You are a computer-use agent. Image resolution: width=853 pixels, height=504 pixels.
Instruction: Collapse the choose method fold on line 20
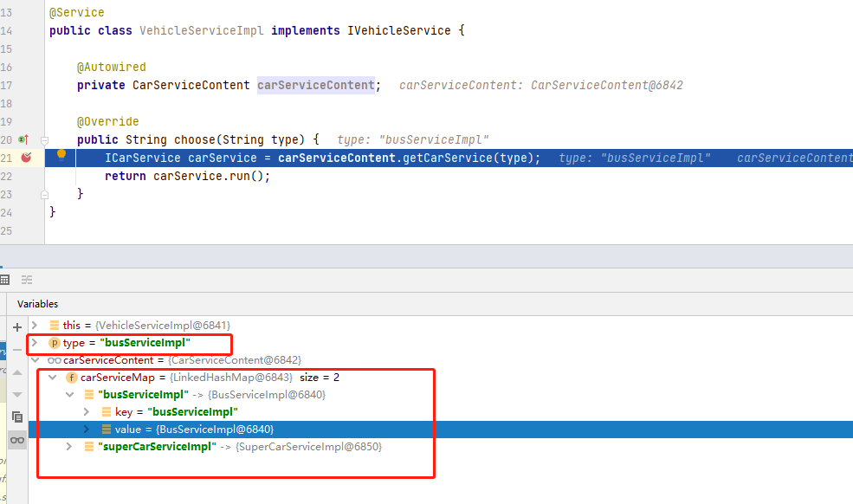pyautogui.click(x=44, y=139)
